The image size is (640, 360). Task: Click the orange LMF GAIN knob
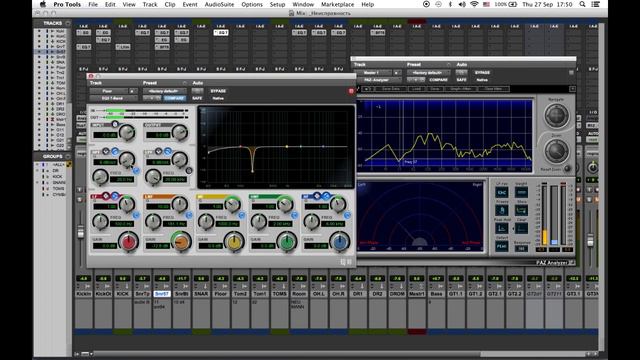tap(182, 241)
